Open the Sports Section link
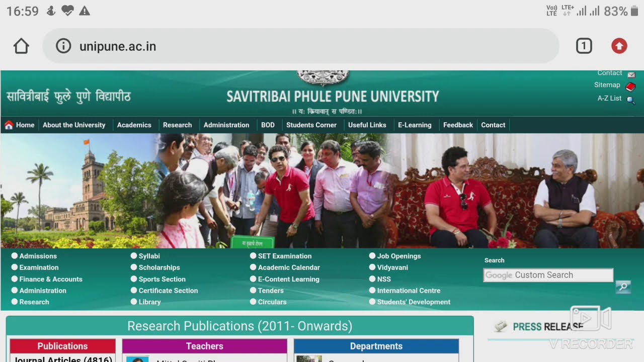The height and width of the screenshot is (362, 644). (x=162, y=279)
